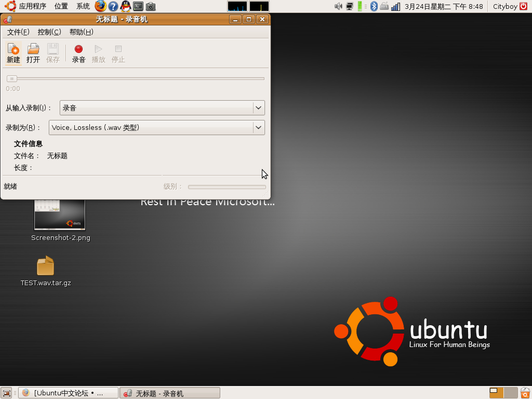This screenshot has height=399, width=532.
Task: Click the playback position slider handle
Action: (12, 79)
